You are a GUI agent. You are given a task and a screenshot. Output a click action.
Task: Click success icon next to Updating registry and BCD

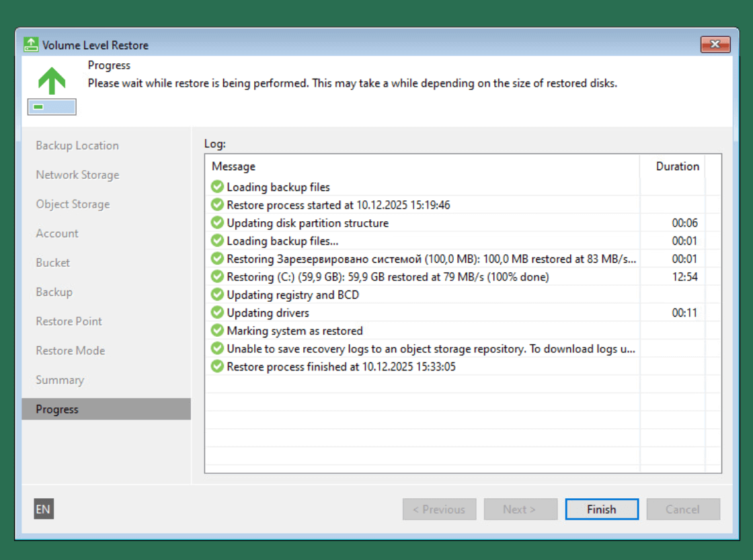click(x=217, y=294)
